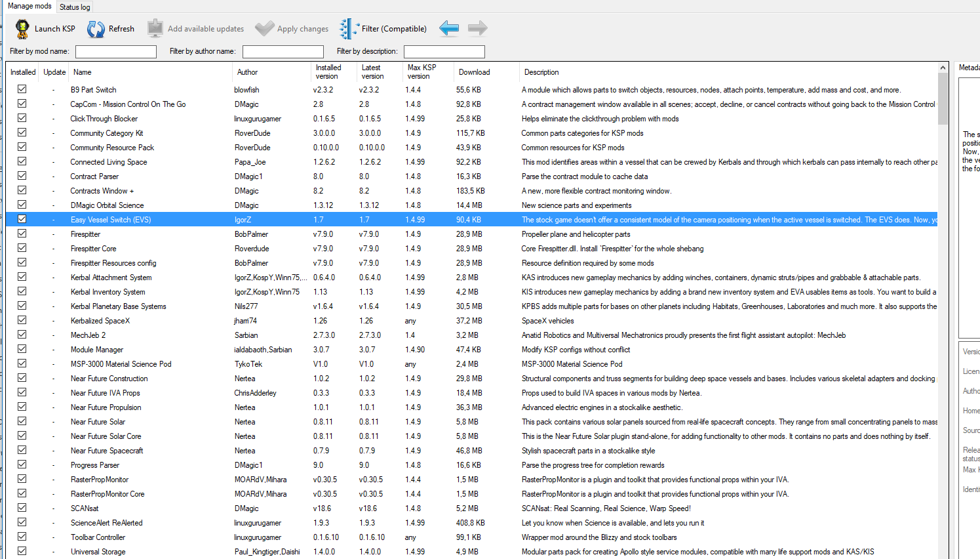
Task: Sort by the Download column header
Action: coord(486,72)
